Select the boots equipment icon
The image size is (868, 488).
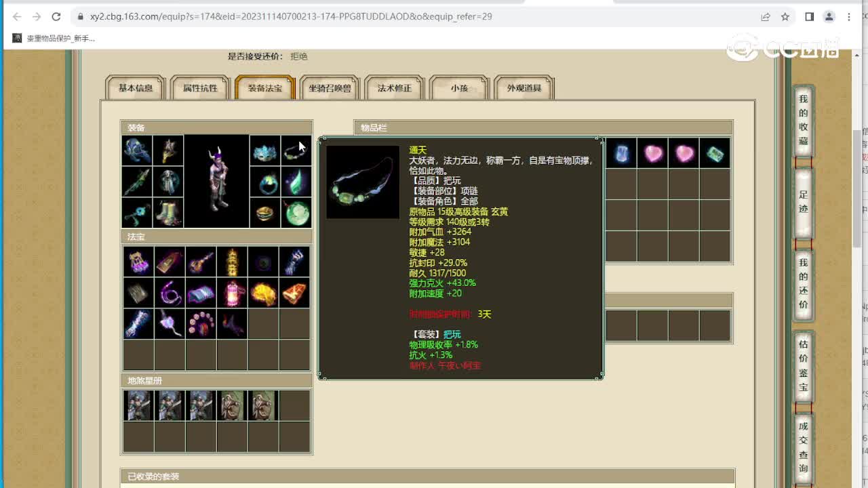(168, 213)
